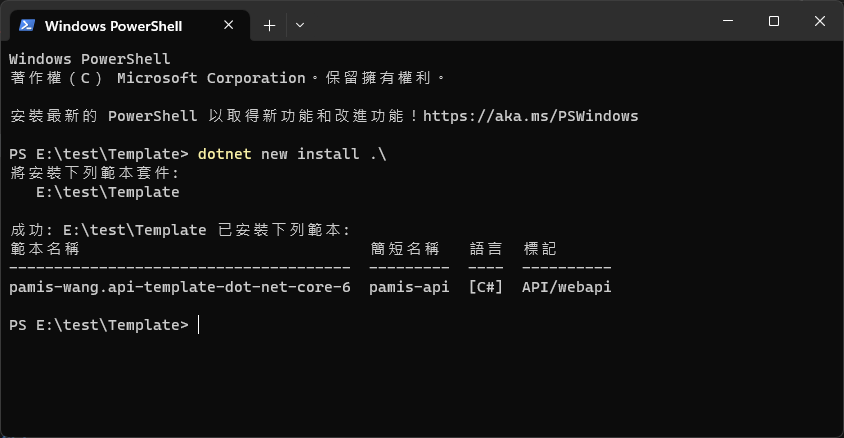Screen dimensions: 844x438
Task: Place cursor at the last PS prompt
Action: pos(199,325)
